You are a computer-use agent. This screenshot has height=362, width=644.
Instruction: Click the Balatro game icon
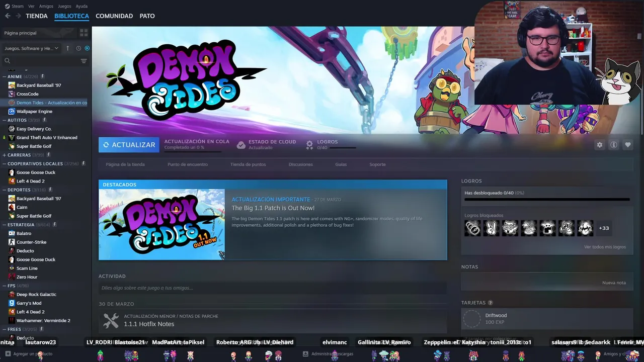tap(12, 233)
